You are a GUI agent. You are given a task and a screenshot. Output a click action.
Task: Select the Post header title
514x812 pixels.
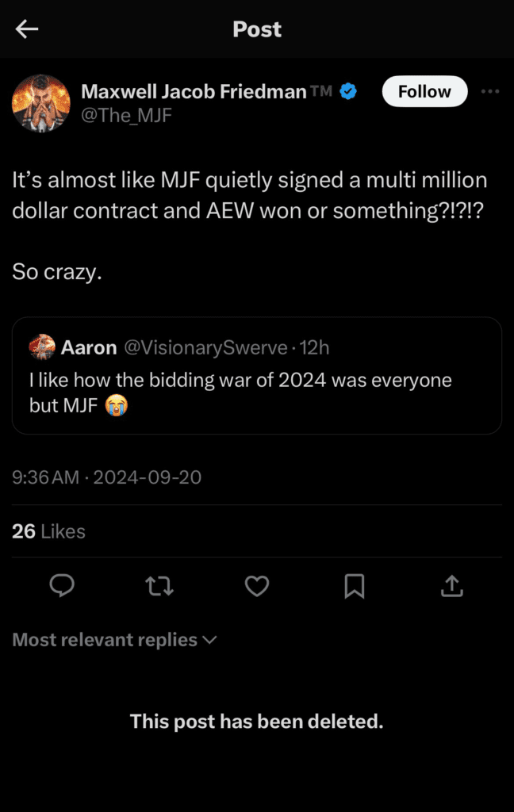256,29
